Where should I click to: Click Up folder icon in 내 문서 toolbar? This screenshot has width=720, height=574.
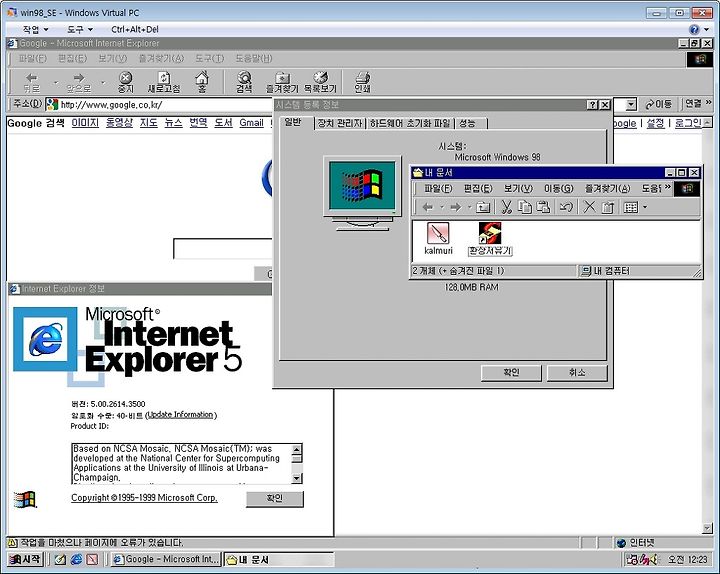point(483,208)
